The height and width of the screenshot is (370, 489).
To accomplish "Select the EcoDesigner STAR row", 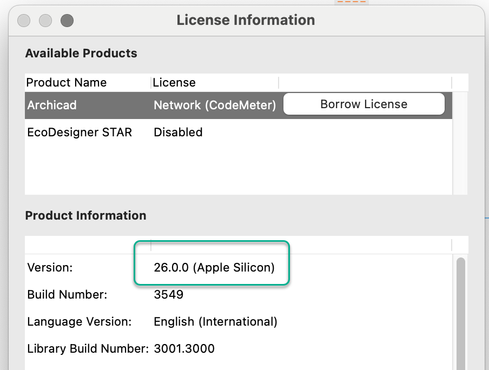I will (238, 132).
